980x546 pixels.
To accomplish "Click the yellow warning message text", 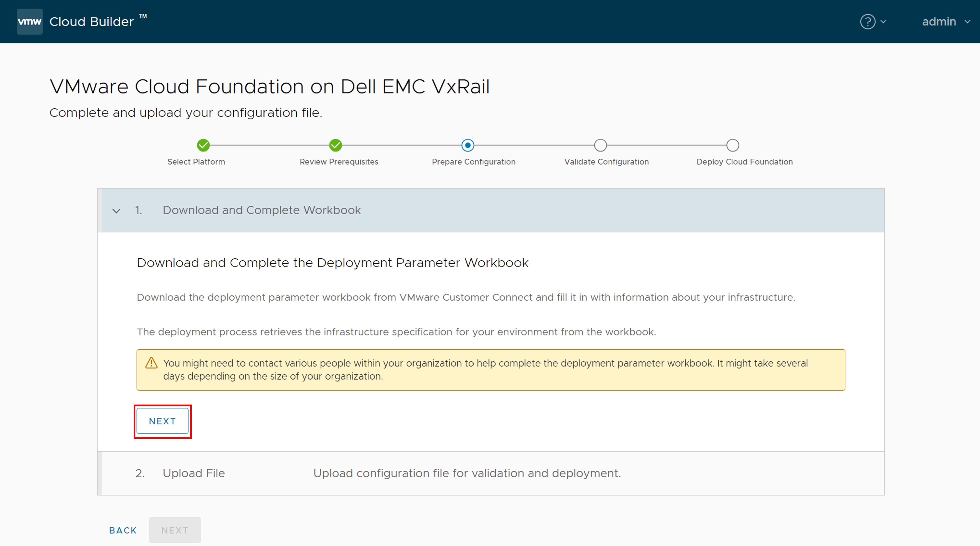I will tap(486, 369).
